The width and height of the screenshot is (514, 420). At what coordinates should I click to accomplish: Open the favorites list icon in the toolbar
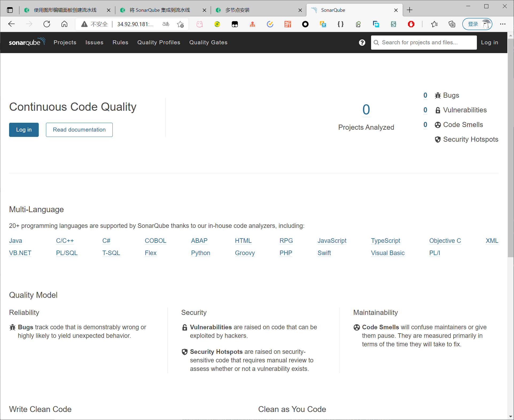434,24
